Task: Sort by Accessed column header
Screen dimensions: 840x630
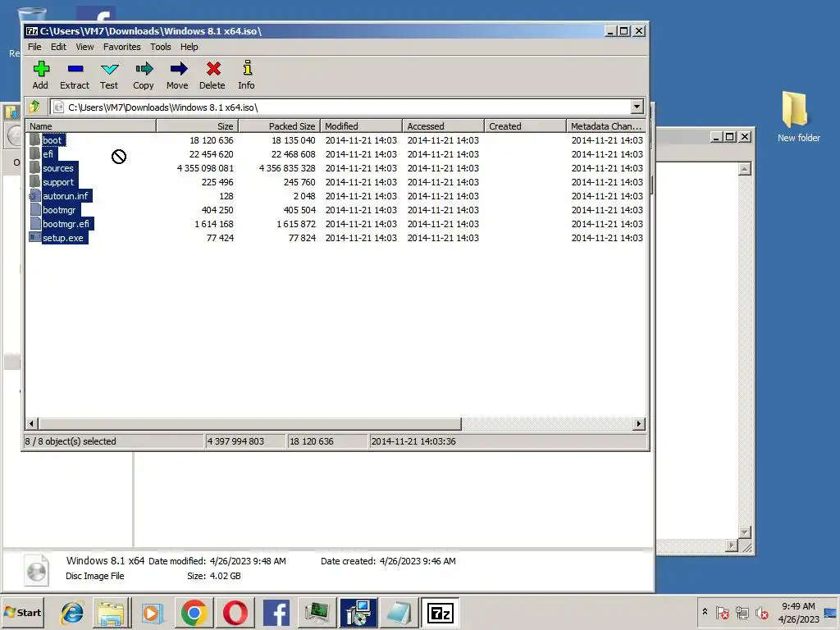Action: [443, 126]
